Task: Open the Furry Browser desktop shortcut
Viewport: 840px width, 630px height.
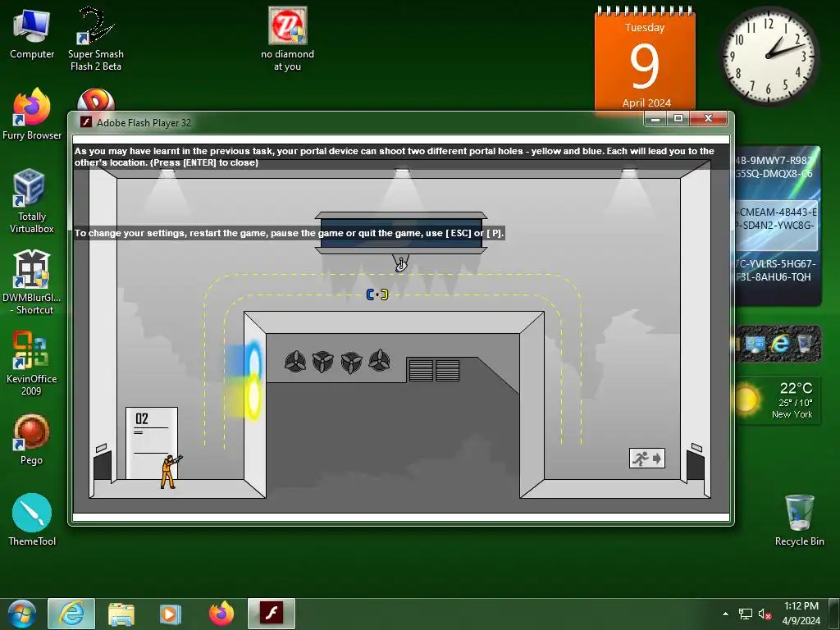Action: coord(32,115)
